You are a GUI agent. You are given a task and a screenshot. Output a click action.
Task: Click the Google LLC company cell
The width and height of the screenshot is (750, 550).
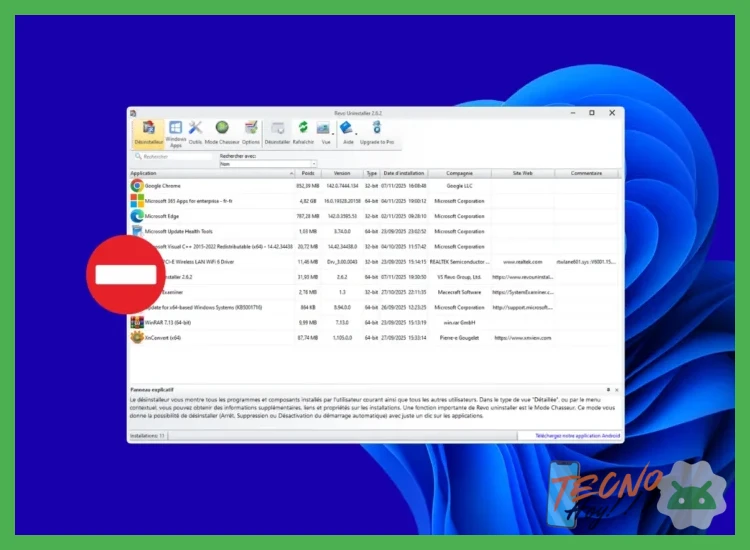coord(459,186)
